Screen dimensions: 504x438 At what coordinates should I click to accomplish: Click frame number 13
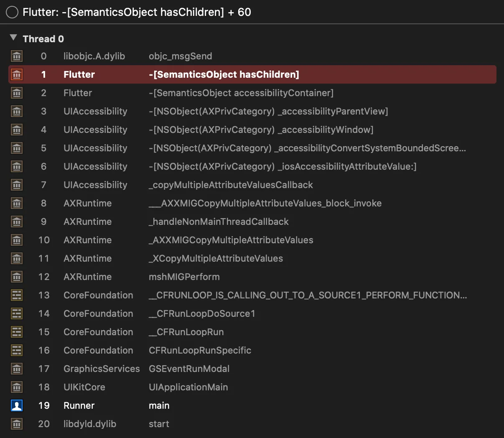point(44,295)
